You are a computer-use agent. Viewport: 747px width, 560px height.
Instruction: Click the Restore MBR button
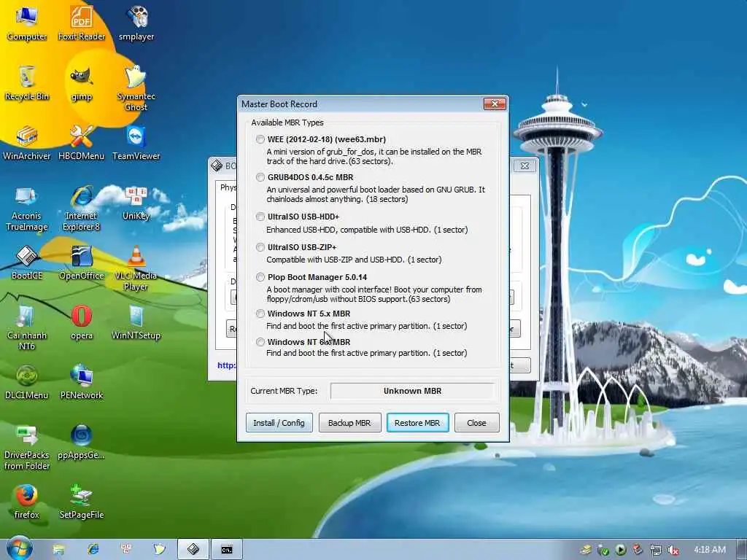(417, 423)
